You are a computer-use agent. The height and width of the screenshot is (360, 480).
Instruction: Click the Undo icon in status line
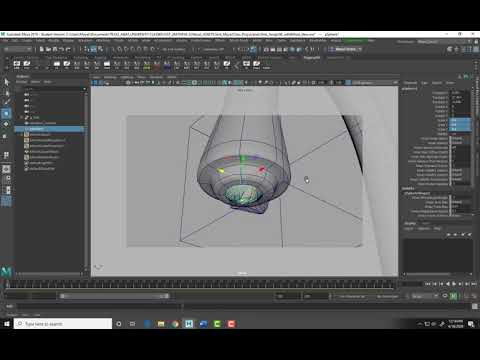click(62, 49)
